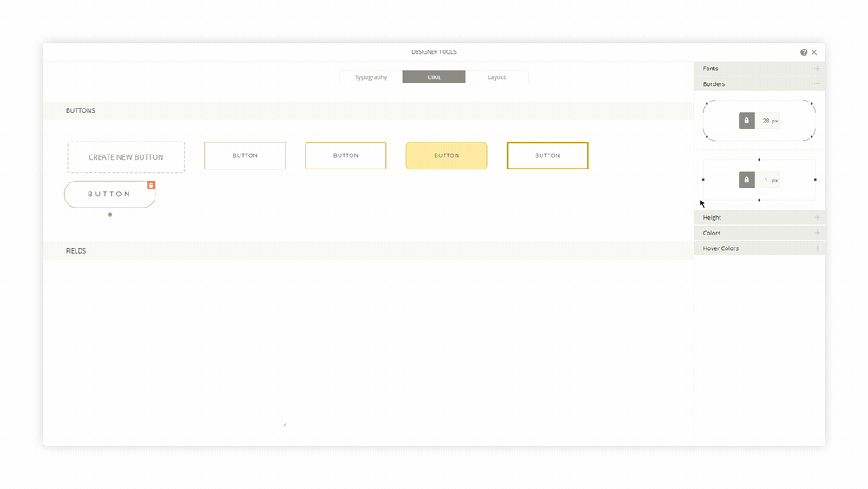
Task: Open the help question mark icon
Action: pyautogui.click(x=804, y=52)
